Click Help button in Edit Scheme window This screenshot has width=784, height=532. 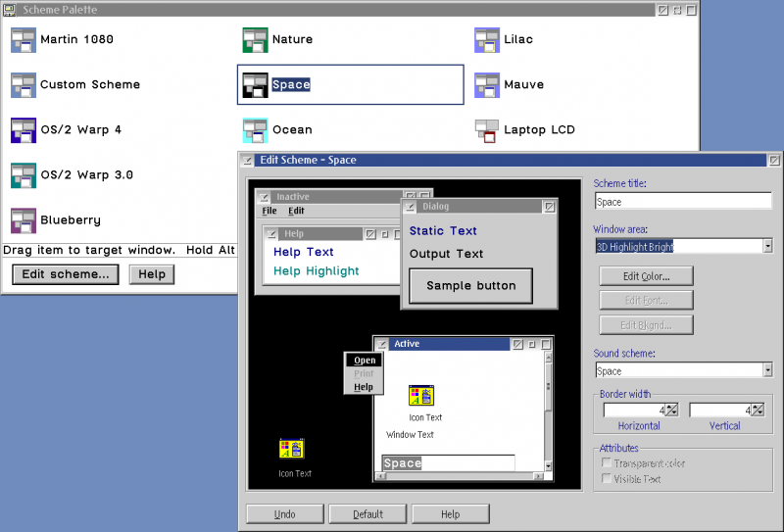(450, 514)
